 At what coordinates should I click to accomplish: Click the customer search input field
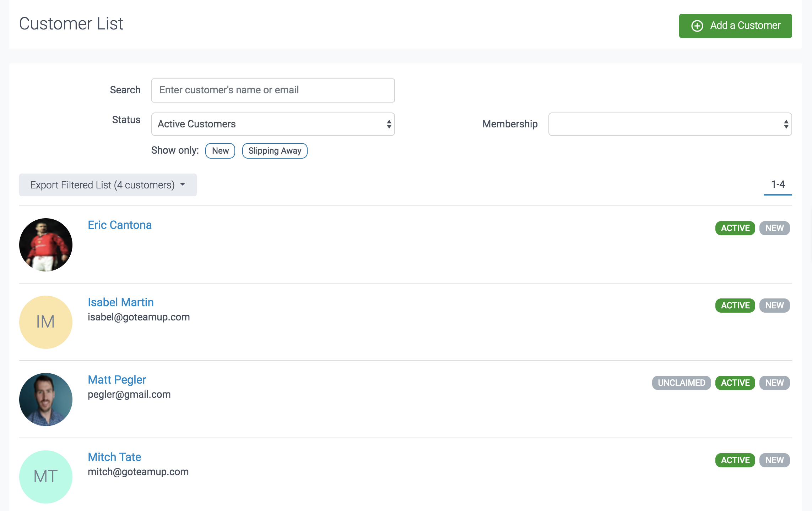[x=273, y=90]
